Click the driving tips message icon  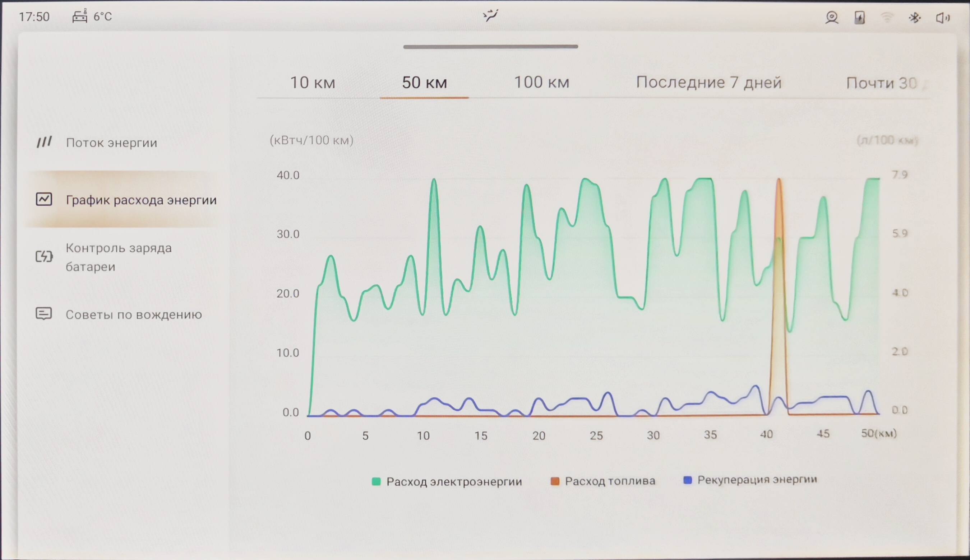[x=43, y=314]
